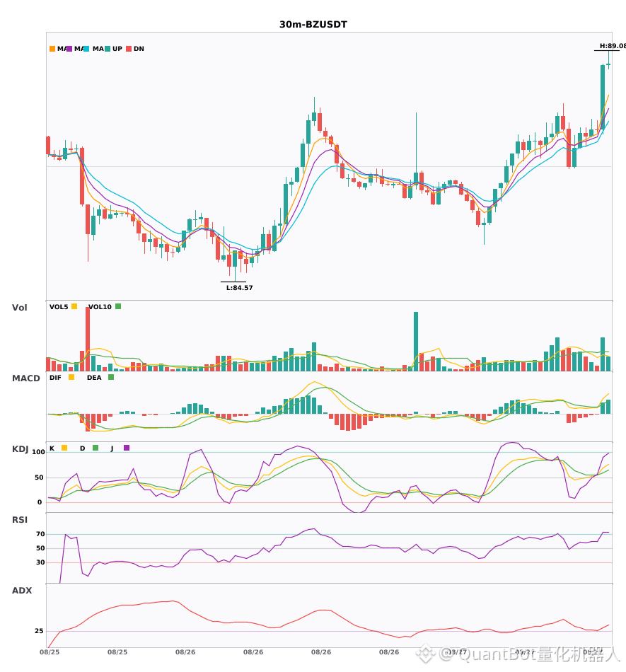Click the DN legend text
The image size is (626, 672).
point(139,49)
